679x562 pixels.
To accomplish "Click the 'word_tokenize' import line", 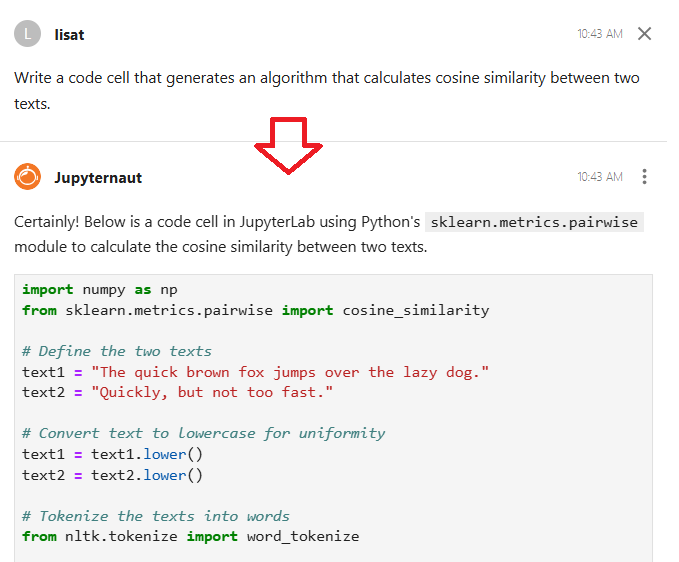I will (x=191, y=536).
